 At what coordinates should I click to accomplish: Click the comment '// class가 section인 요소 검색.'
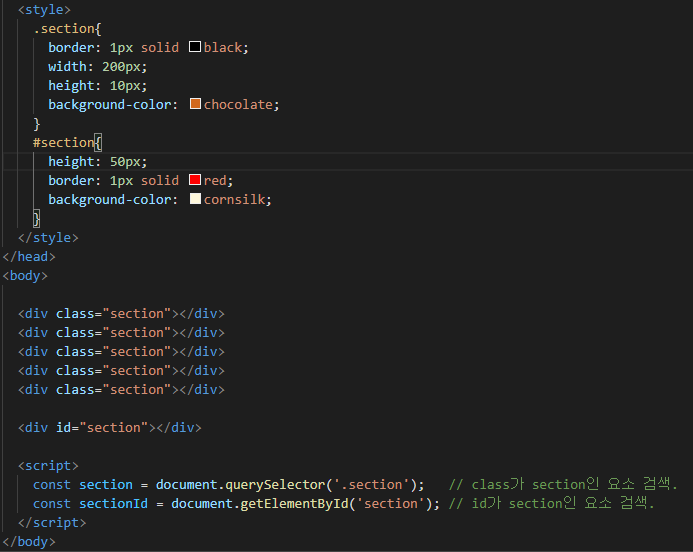563,484
